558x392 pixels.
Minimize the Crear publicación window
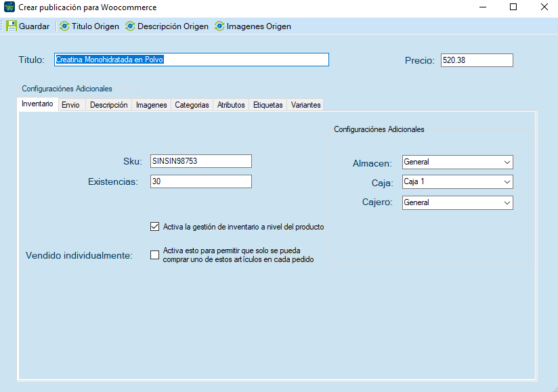[x=483, y=7]
